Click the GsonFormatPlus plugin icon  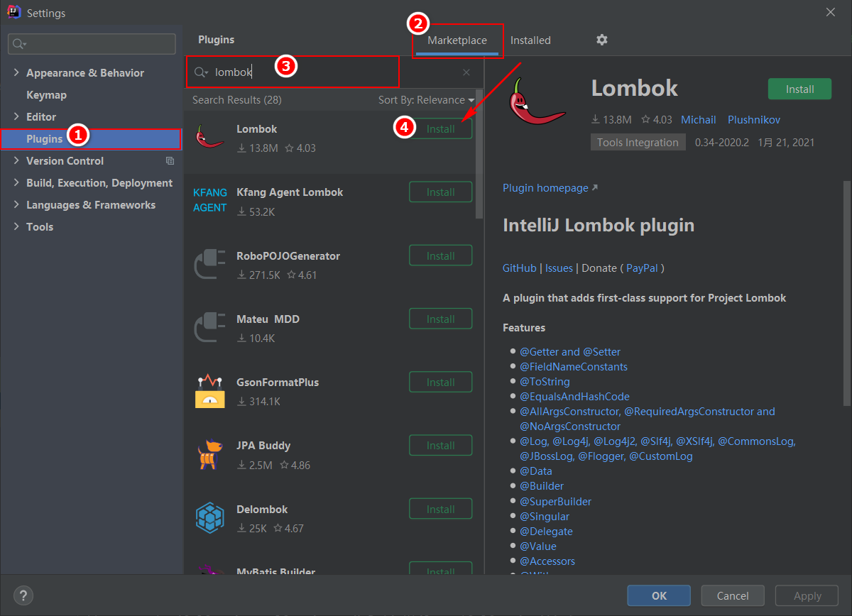tap(209, 391)
